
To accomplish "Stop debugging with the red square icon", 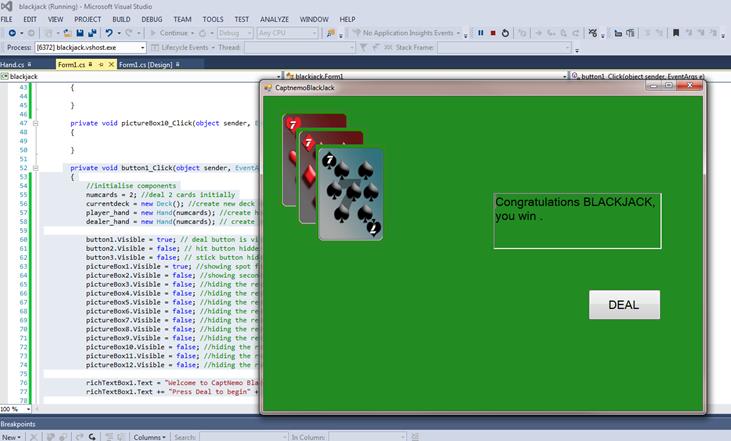I will [493, 33].
